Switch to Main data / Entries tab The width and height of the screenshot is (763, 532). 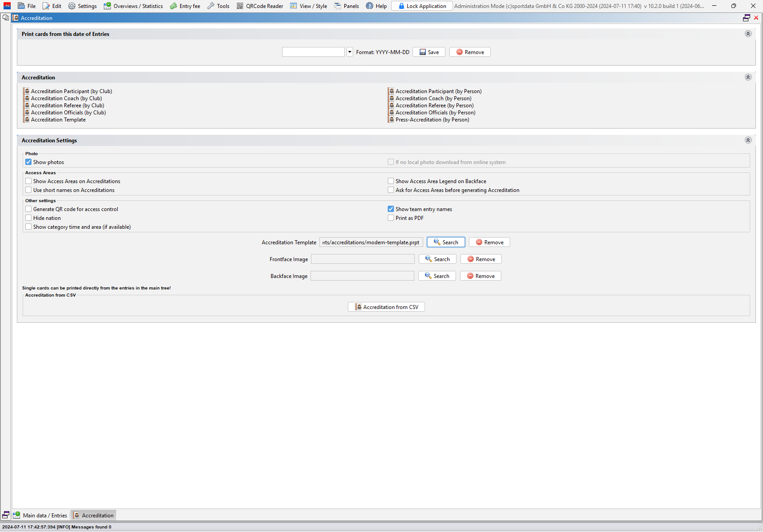40,515
